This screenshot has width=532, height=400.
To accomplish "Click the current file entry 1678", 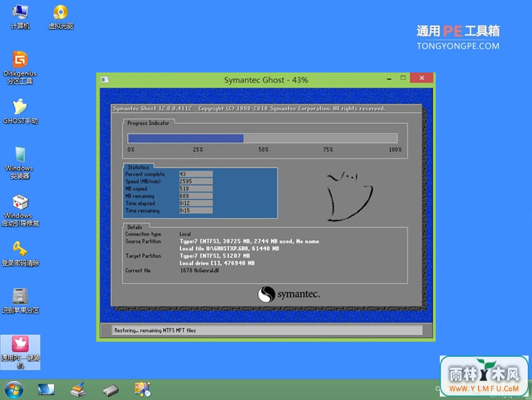I will 199,270.
